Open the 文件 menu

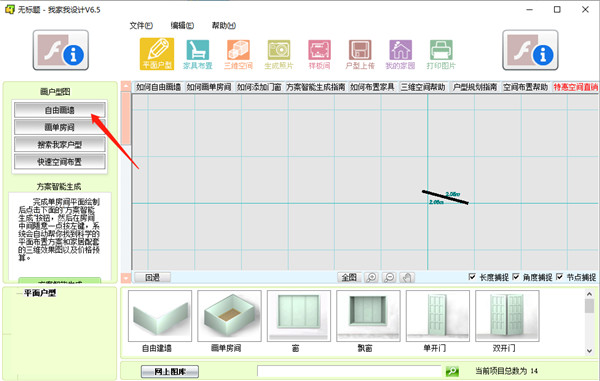click(141, 25)
